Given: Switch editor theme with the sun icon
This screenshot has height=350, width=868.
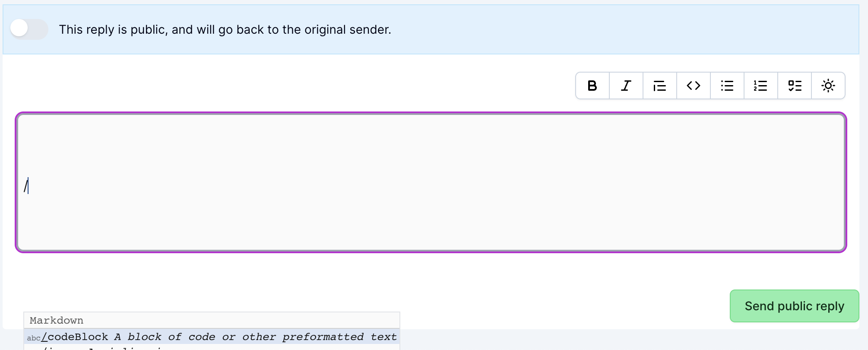Looking at the screenshot, I should [x=828, y=86].
